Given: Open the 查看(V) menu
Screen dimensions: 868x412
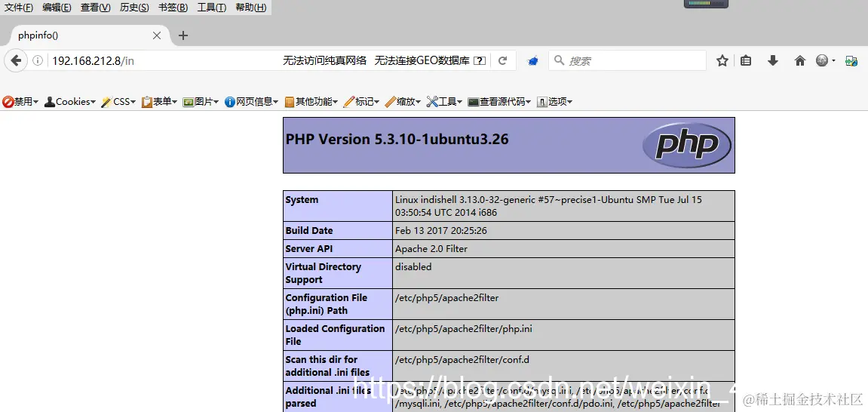Looking at the screenshot, I should pyautogui.click(x=96, y=8).
